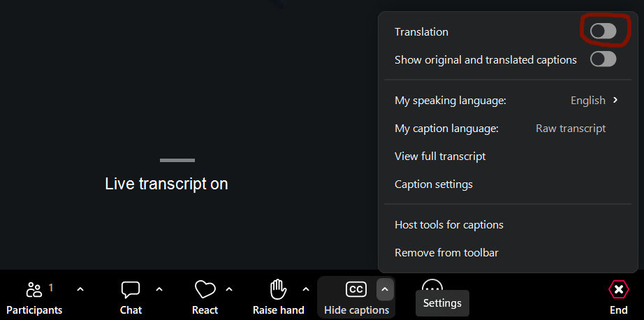The height and width of the screenshot is (320, 644).
Task: Collapse the captions menu caret
Action: point(385,289)
